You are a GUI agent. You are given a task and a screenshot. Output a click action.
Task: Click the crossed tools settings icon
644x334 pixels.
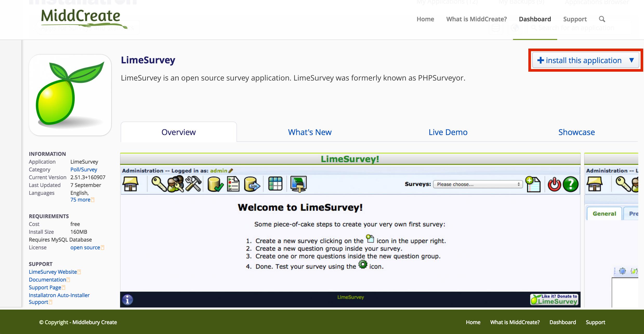[193, 184]
